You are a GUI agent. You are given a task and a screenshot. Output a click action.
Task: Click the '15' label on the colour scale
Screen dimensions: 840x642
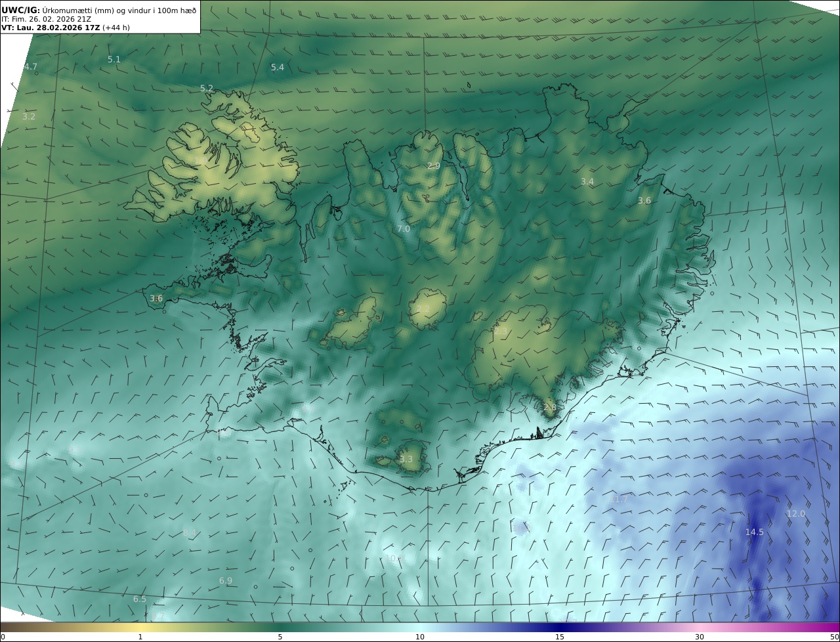[560, 637]
